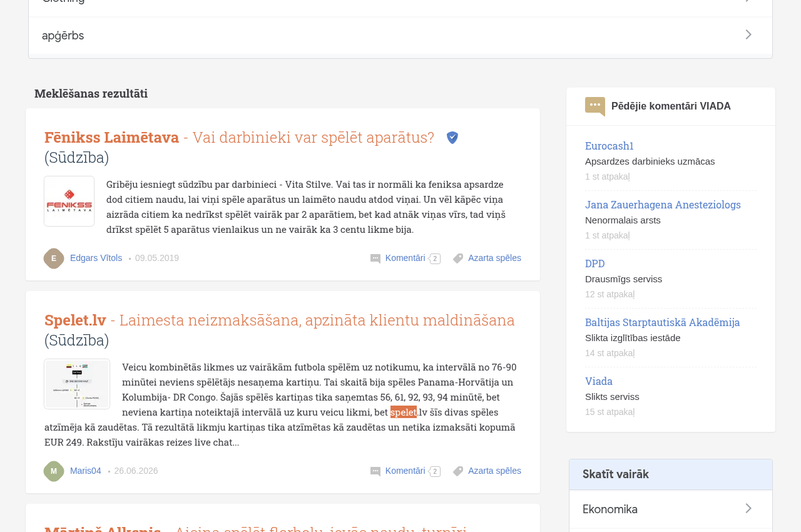Open Eurocash1 recent comment link

click(x=610, y=146)
